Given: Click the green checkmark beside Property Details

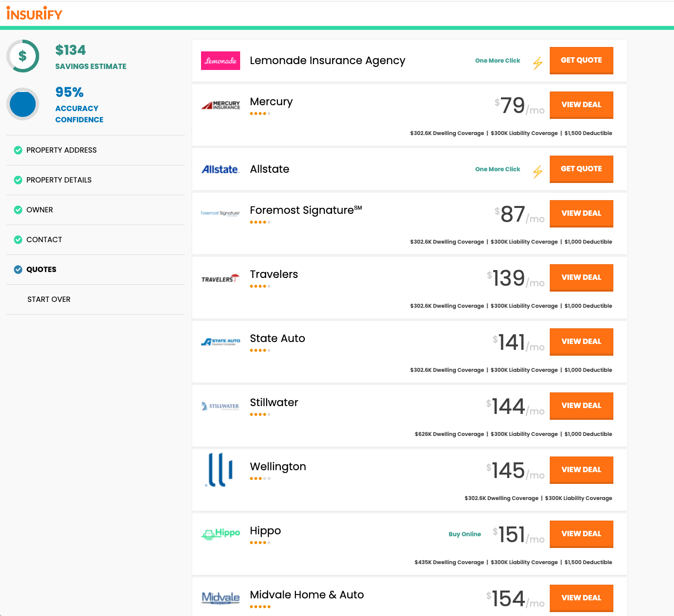Looking at the screenshot, I should pyautogui.click(x=18, y=180).
